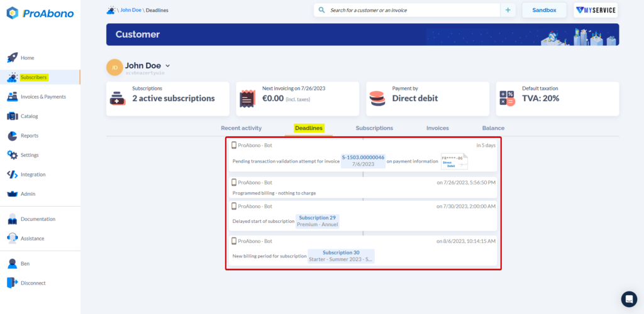Viewport: 644px width, 314px height.
Task: Click the search magnifier icon
Action: tap(321, 10)
